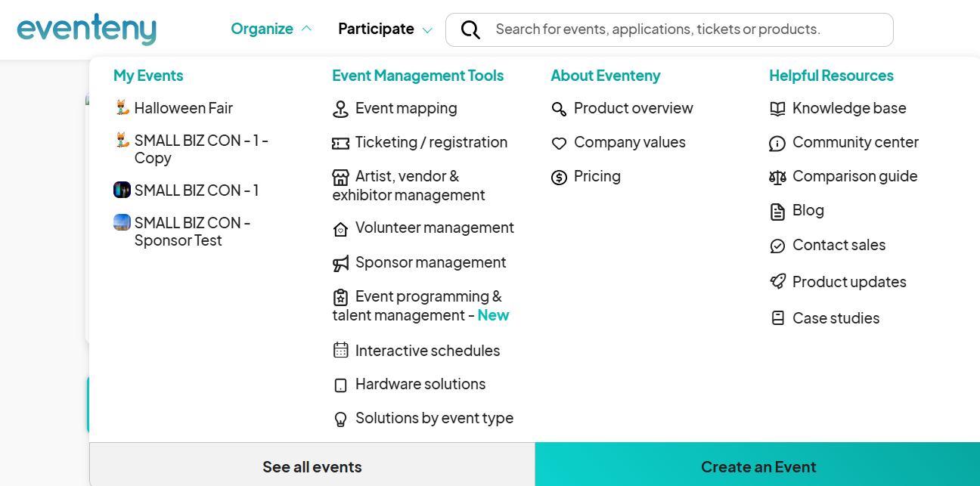Expand the Participate dropdown chevron
980x486 pixels.
[427, 30]
